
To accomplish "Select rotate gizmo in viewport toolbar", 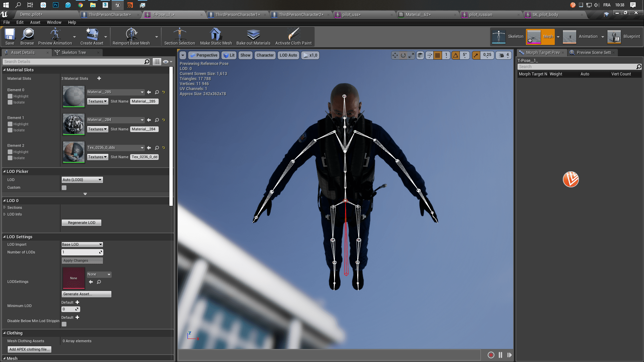I will (403, 55).
